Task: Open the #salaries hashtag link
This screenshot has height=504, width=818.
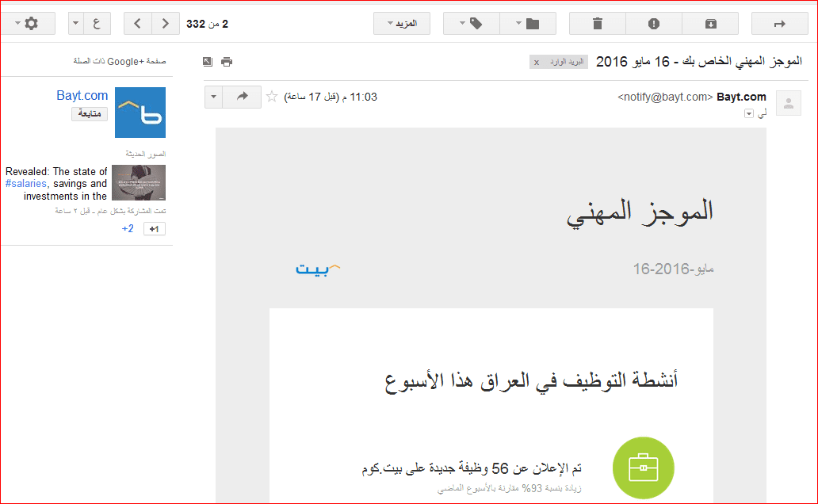Action: tap(26, 184)
